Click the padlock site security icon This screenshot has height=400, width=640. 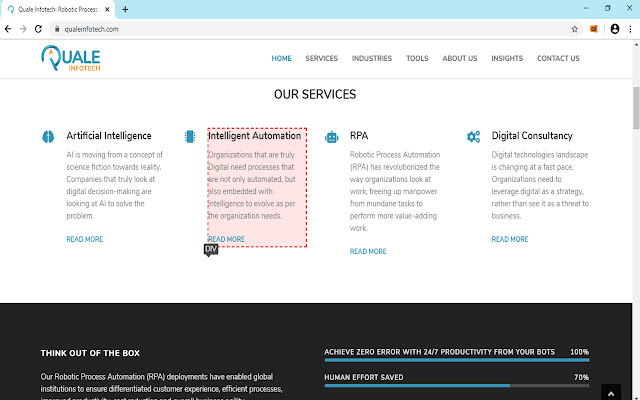tap(57, 29)
